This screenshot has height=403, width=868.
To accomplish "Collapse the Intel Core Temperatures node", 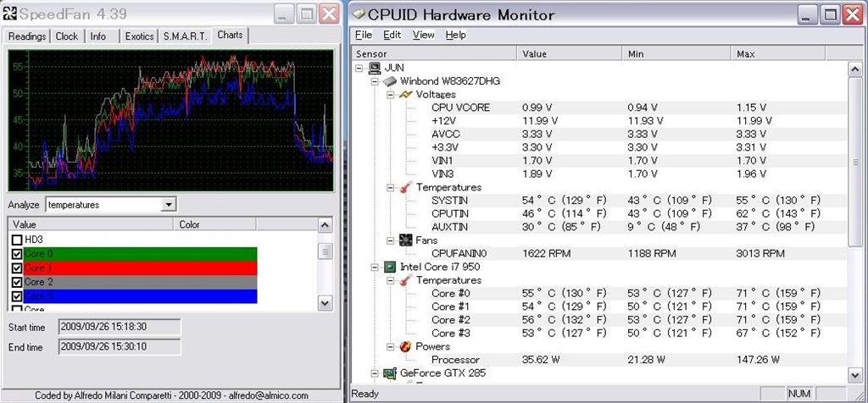I will tap(390, 280).
